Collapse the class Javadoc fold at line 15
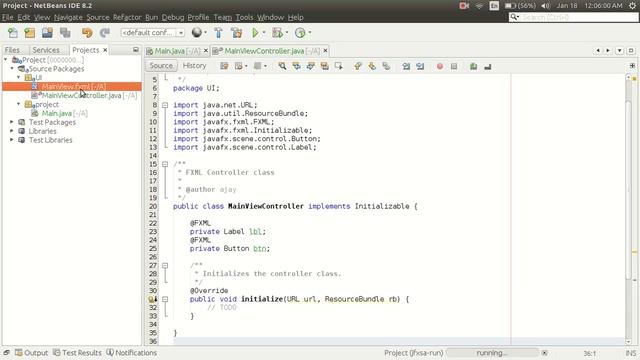 click(x=165, y=164)
